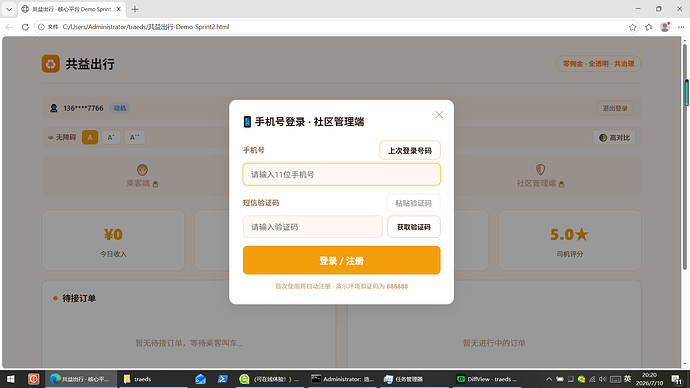Click the file info icon in address bar
690x388 pixels.
(x=41, y=27)
